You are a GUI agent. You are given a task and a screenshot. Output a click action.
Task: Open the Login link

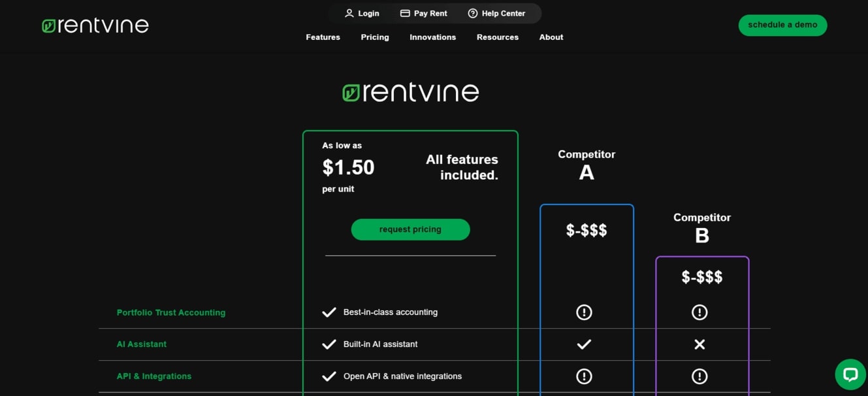[x=362, y=13]
